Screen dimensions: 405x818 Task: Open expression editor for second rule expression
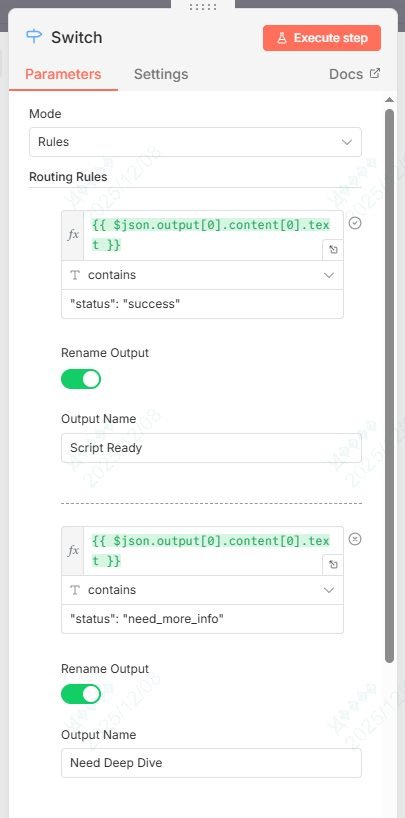coord(332,565)
